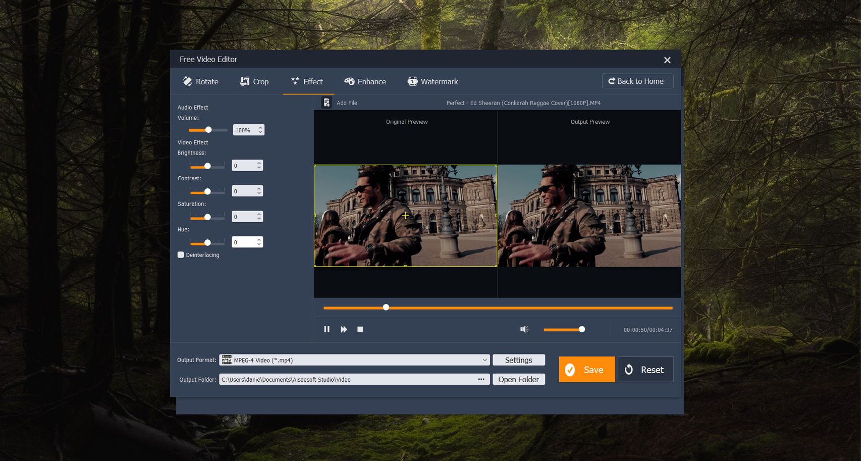Close the Free Video Editor window

click(x=667, y=60)
